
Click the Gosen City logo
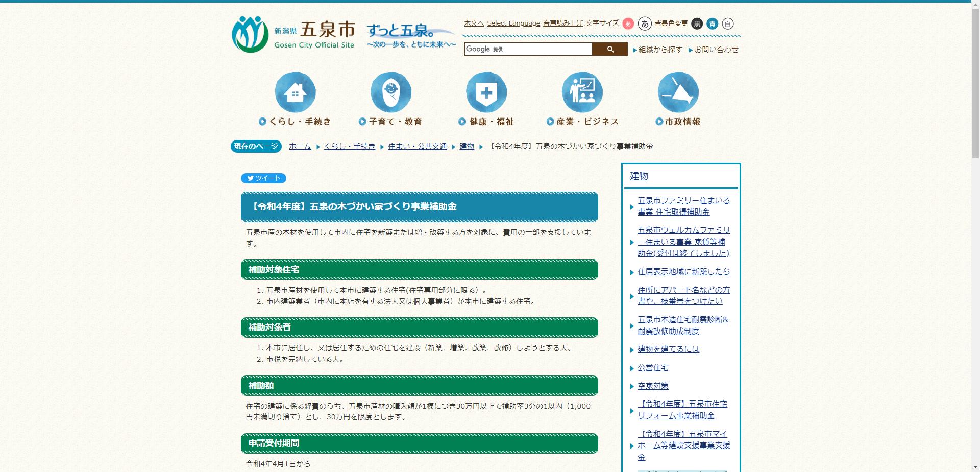tap(293, 34)
